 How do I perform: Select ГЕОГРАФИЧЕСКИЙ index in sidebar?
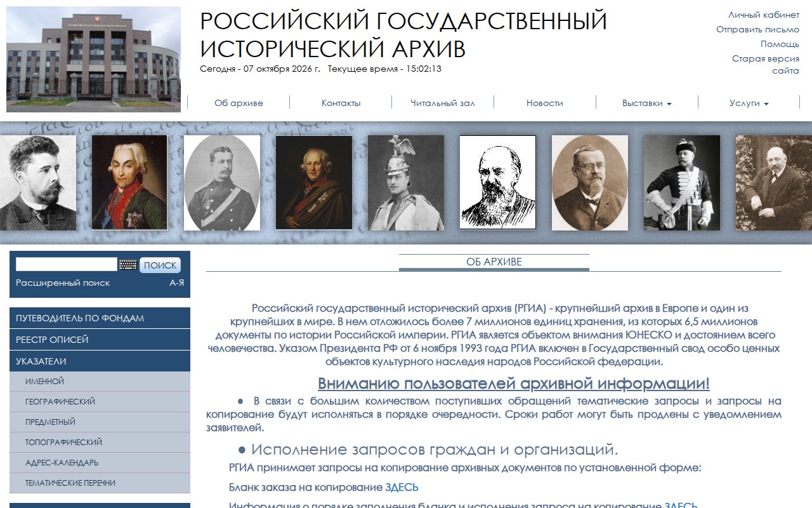pyautogui.click(x=100, y=402)
